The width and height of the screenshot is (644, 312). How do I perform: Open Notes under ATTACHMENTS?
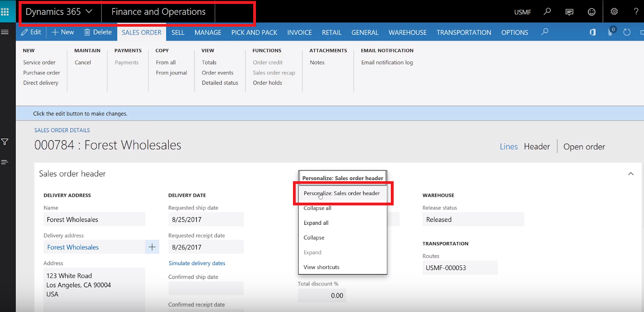pyautogui.click(x=317, y=62)
